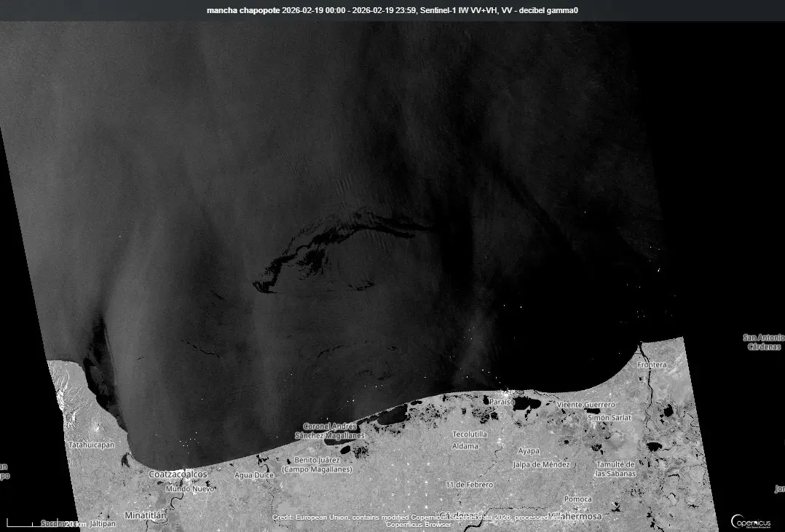
Task: Click the San Antonio Cárdenas label
Action: [762, 342]
